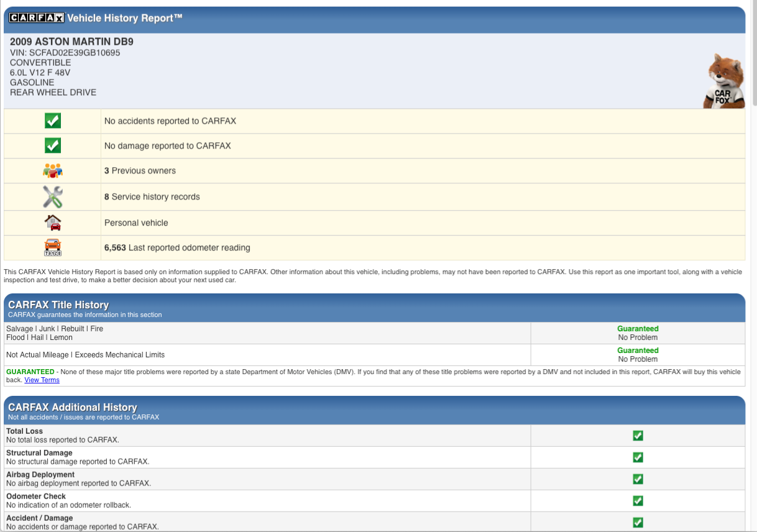Click Guaranteed No Problem in Not Actual Mileage row
Screen dimensions: 757x532
[638, 355]
